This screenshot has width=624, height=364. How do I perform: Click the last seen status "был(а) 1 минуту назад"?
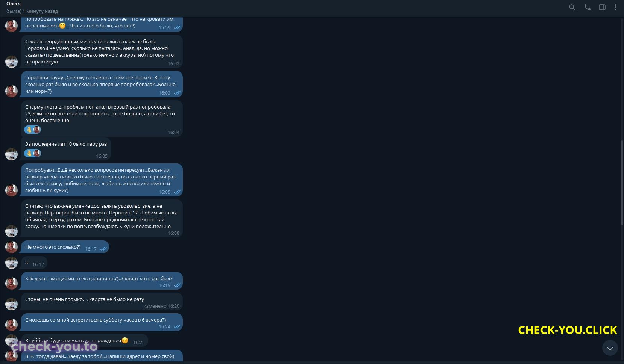pyautogui.click(x=32, y=11)
